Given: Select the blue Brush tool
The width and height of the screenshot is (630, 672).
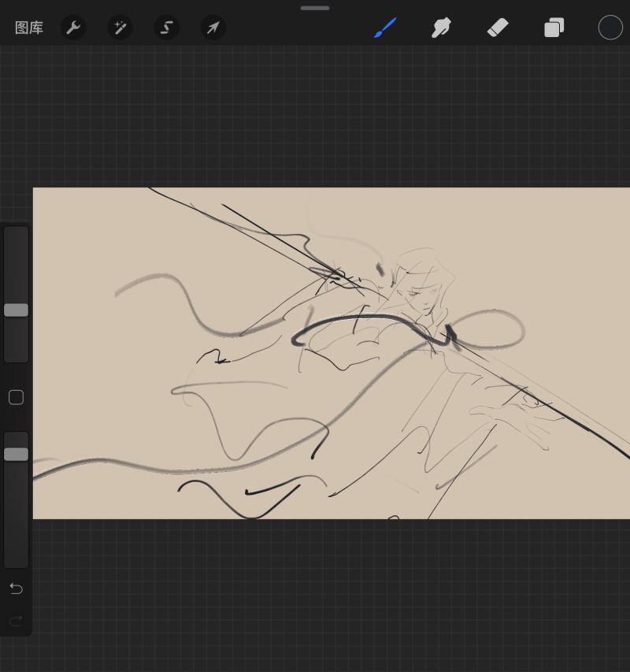Looking at the screenshot, I should 385,28.
